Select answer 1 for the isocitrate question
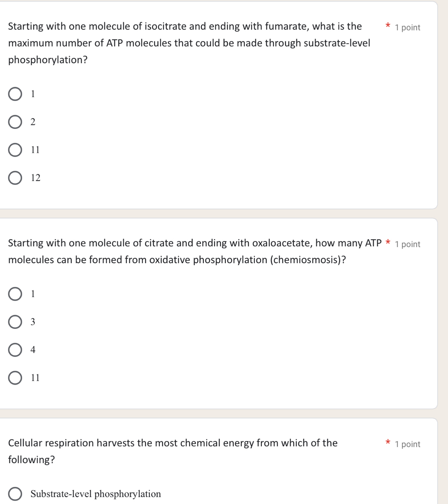The width and height of the screenshot is (448, 504). pyautogui.click(x=15, y=94)
